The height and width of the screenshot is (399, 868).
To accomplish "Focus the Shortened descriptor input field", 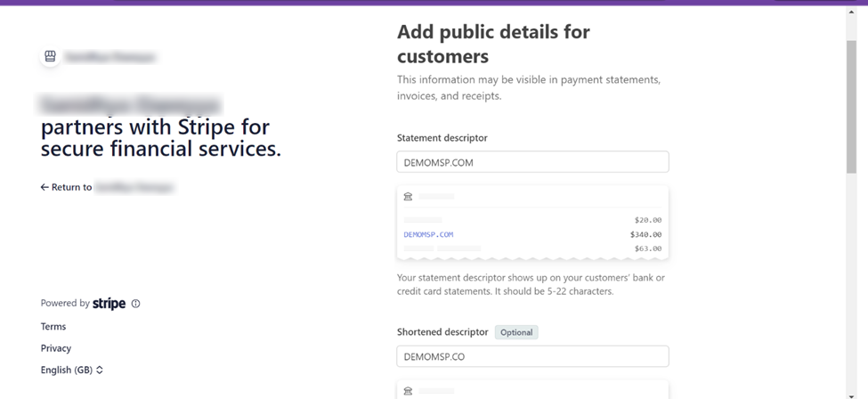I will 532,356.
